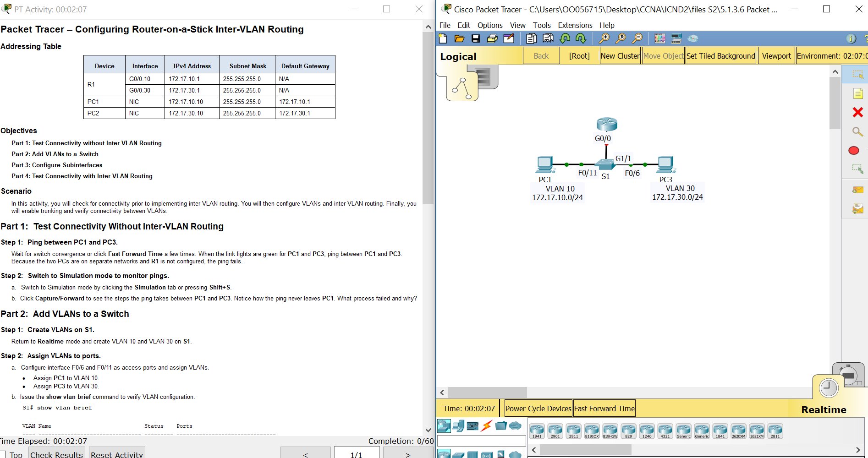Choose the red X Delete tool

pos(858,112)
